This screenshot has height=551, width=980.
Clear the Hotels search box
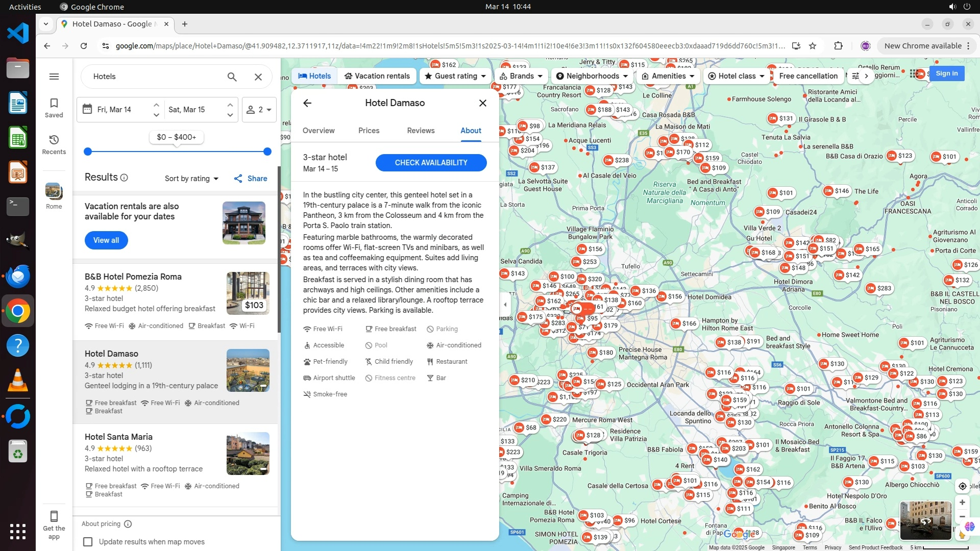tap(258, 77)
